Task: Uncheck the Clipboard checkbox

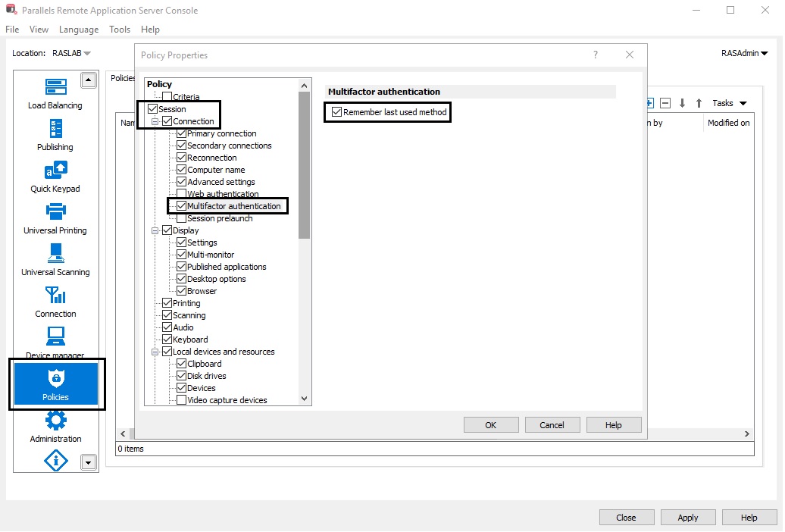Action: (x=182, y=364)
